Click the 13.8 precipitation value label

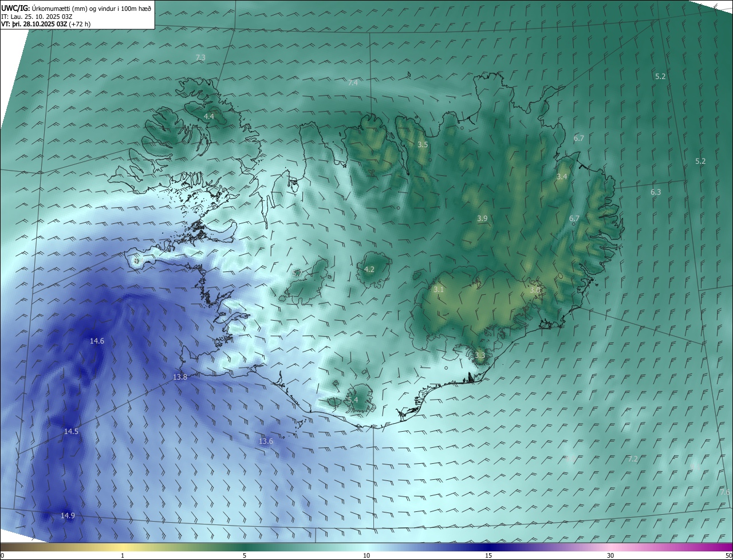[180, 377]
